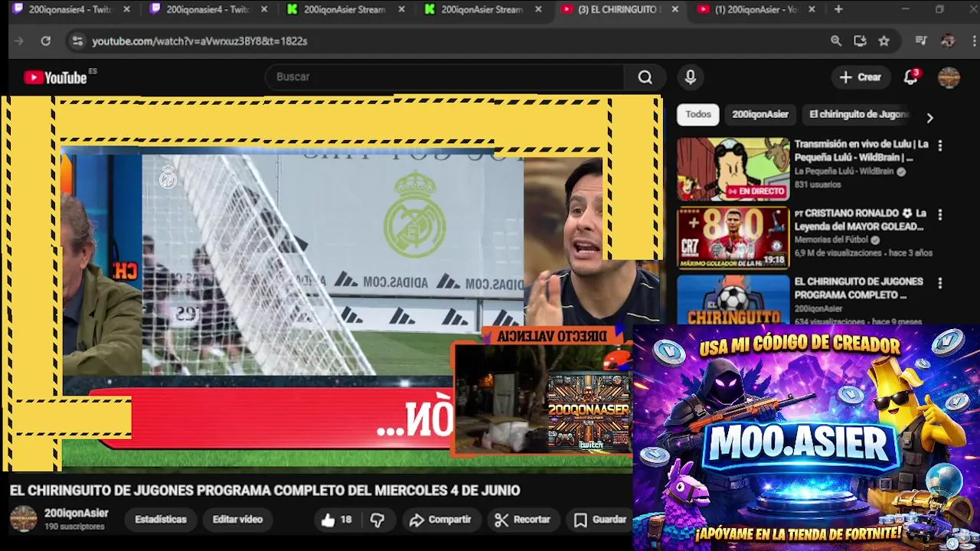Click Recortar clip button

pos(522,520)
